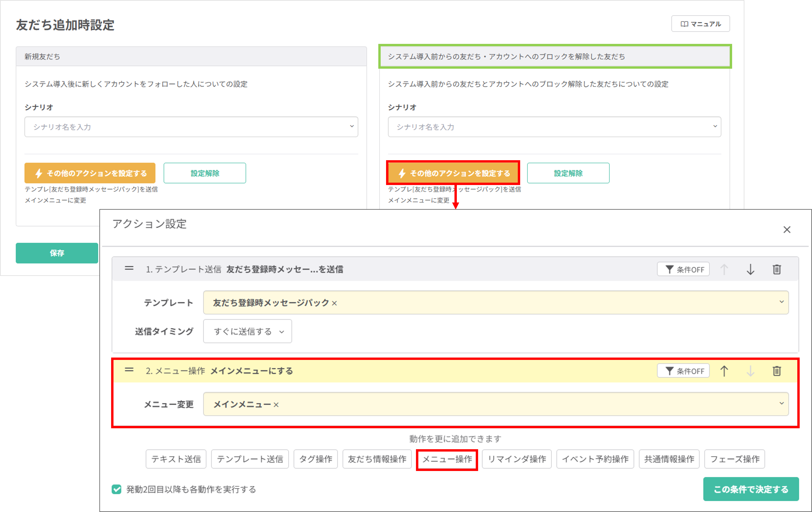Viewport: 812px width, 512px height.
Task: Click その他のアクションを設定する in 新規友だち panel
Action: (x=90, y=173)
